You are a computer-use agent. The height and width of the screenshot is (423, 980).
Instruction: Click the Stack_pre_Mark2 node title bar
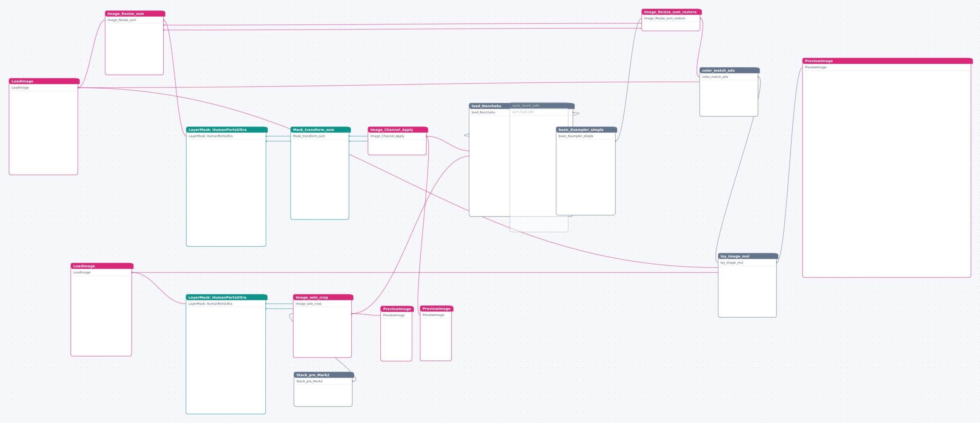(324, 375)
